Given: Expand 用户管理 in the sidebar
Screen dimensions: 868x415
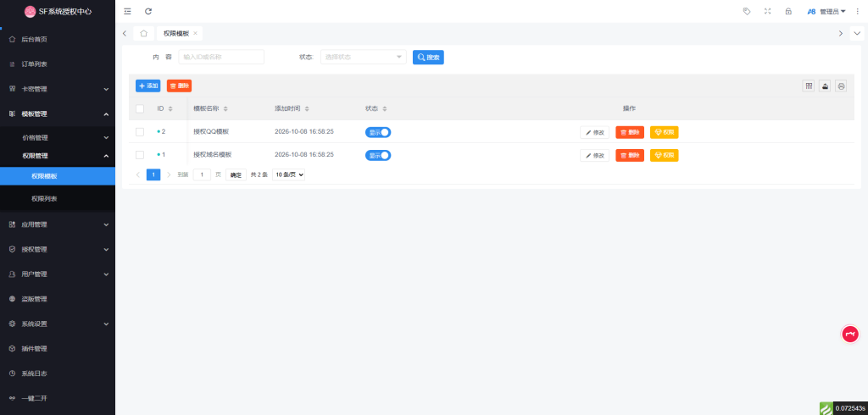Looking at the screenshot, I should point(58,274).
